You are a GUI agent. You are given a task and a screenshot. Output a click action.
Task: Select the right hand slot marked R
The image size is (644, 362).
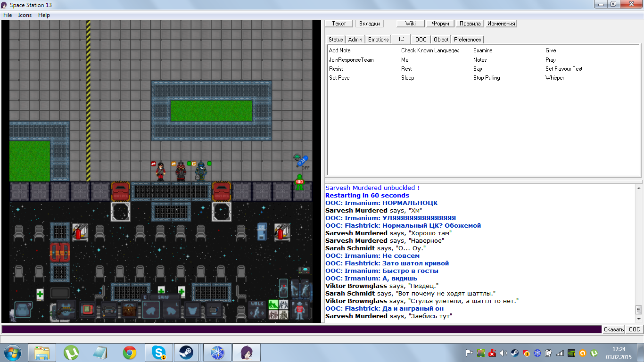[x=151, y=310]
